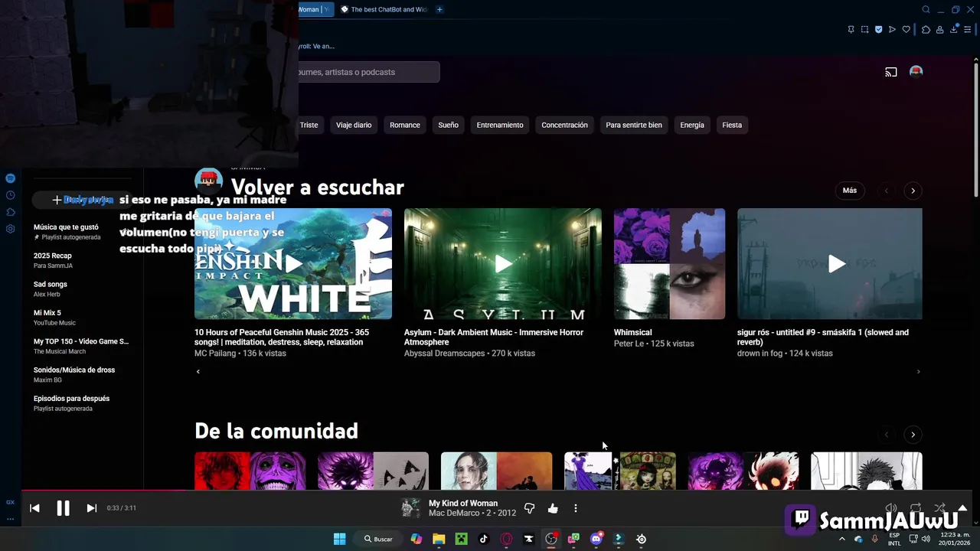Image resolution: width=980 pixels, height=551 pixels.
Task: Open TikTok from the taskbar
Action: tap(483, 539)
